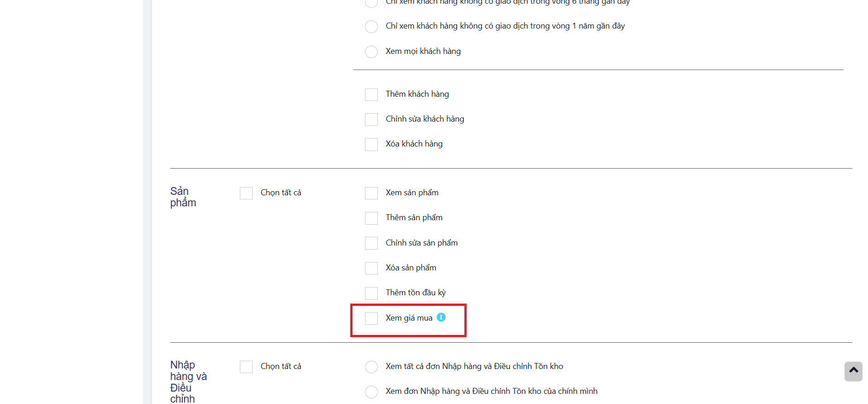Tick Thêm tồn đầu kỳ checkbox
This screenshot has width=868, height=404.
(x=371, y=293)
